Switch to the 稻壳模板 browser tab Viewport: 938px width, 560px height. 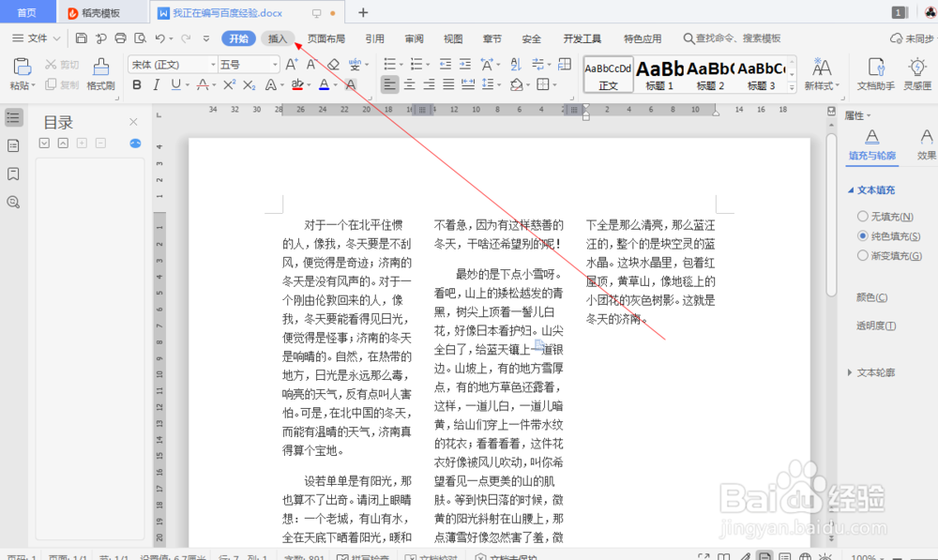101,12
